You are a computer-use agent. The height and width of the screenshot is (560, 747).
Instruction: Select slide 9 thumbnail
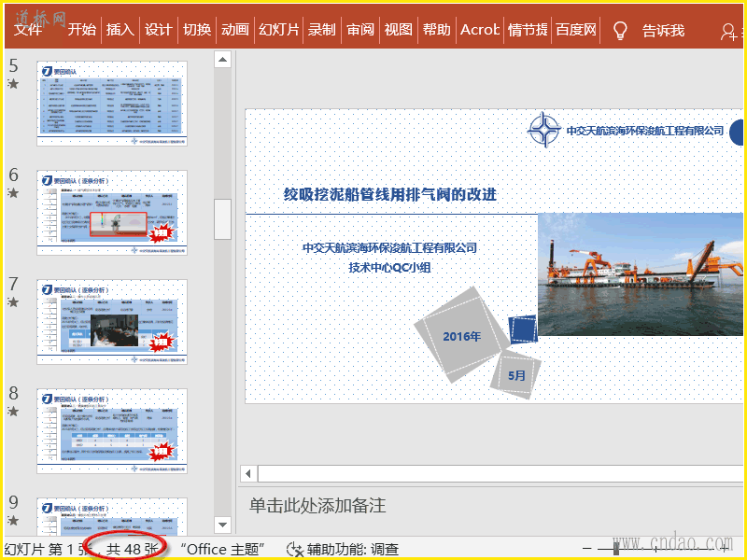(x=112, y=517)
